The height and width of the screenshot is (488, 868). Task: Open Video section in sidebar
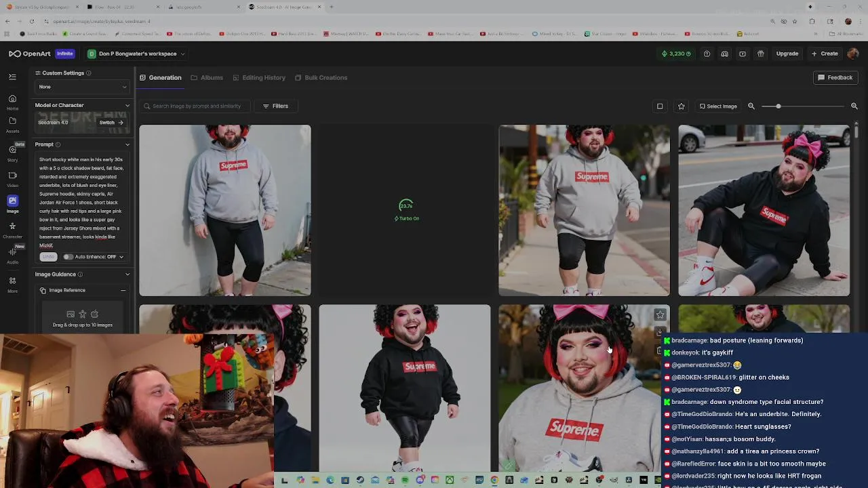[12, 179]
